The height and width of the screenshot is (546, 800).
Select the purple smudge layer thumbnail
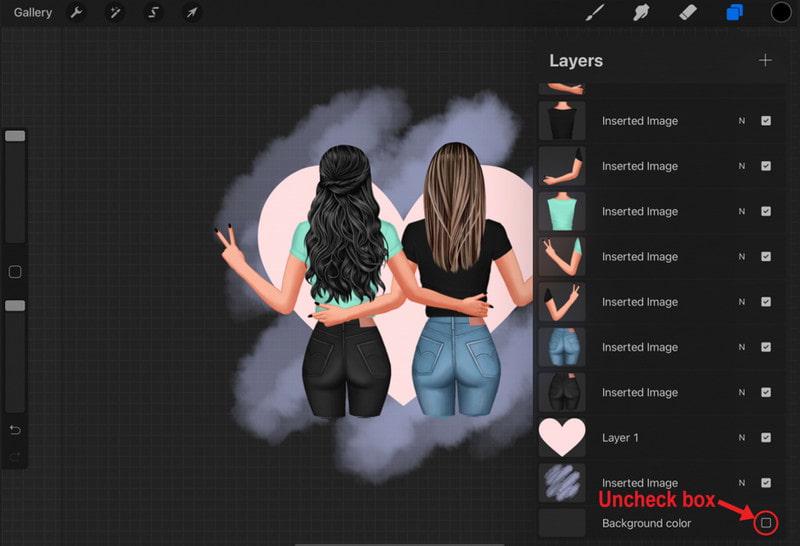[x=562, y=483]
